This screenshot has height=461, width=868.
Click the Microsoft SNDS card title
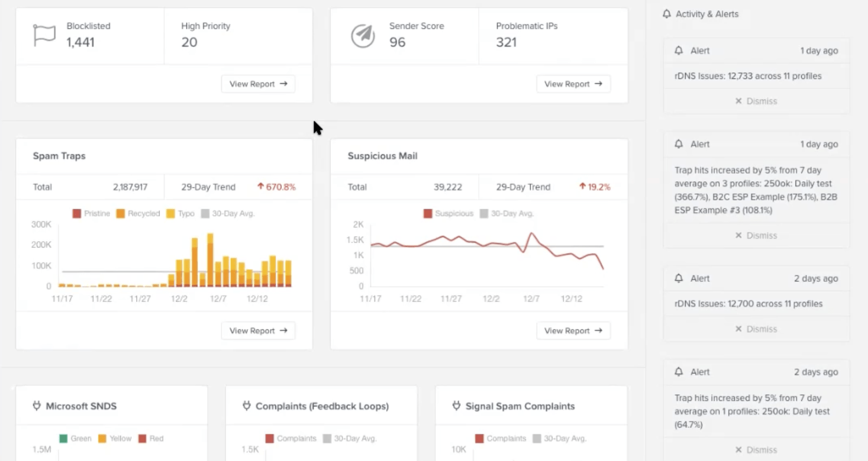(x=81, y=406)
